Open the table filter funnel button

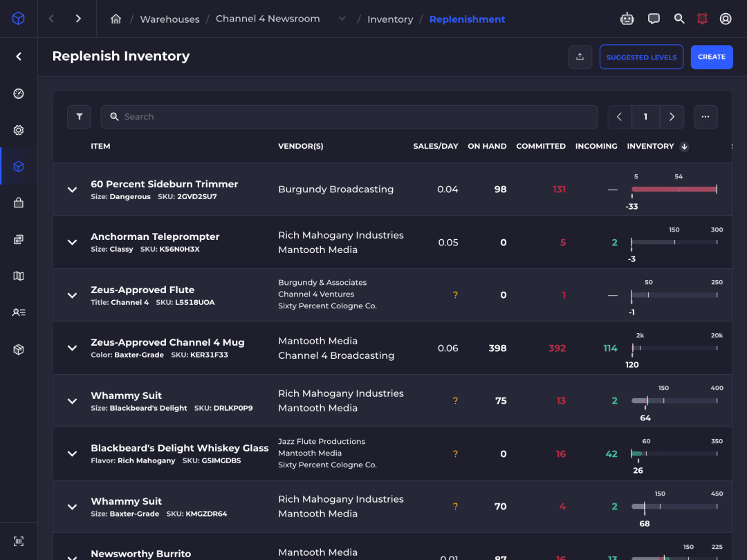coord(79,117)
